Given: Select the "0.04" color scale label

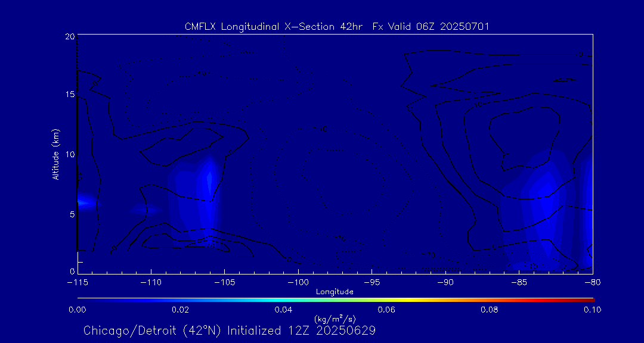Looking at the screenshot, I should (283, 310).
